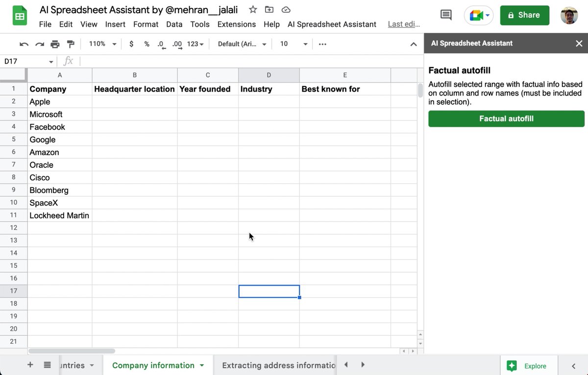The image size is (588, 375).
Task: Print the spreadsheet
Action: click(x=55, y=44)
